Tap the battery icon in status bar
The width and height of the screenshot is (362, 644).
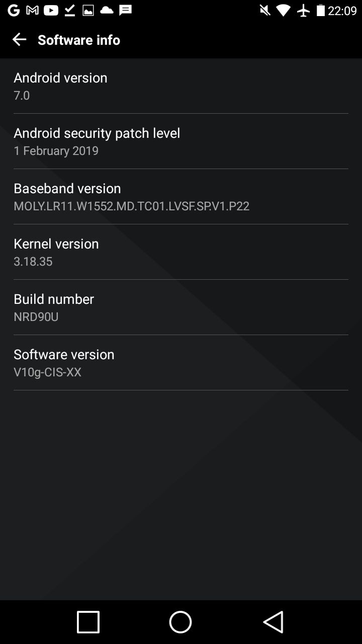click(321, 10)
